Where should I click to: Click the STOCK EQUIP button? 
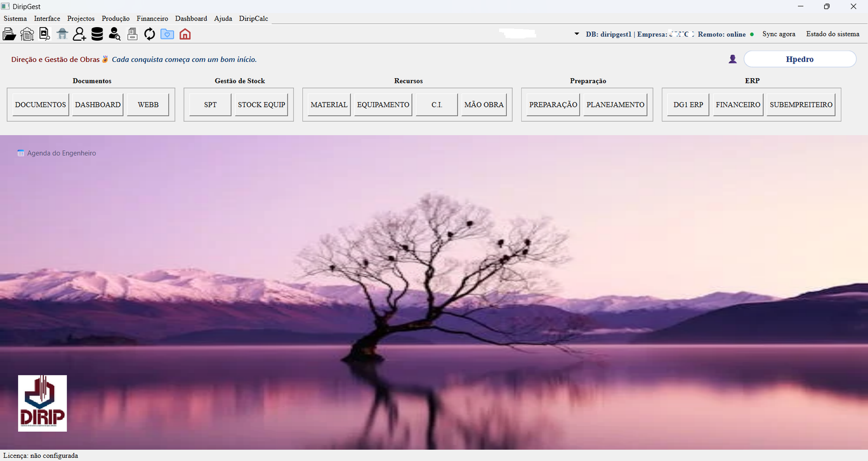[x=261, y=105]
